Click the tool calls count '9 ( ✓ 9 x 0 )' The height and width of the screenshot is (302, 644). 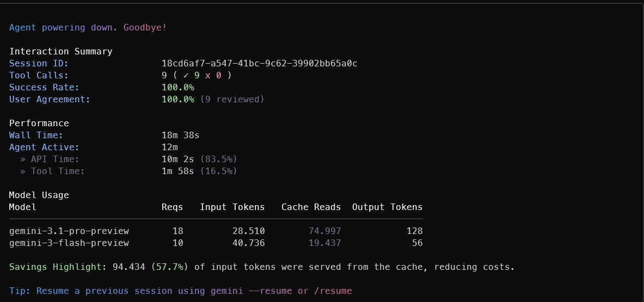click(x=197, y=76)
